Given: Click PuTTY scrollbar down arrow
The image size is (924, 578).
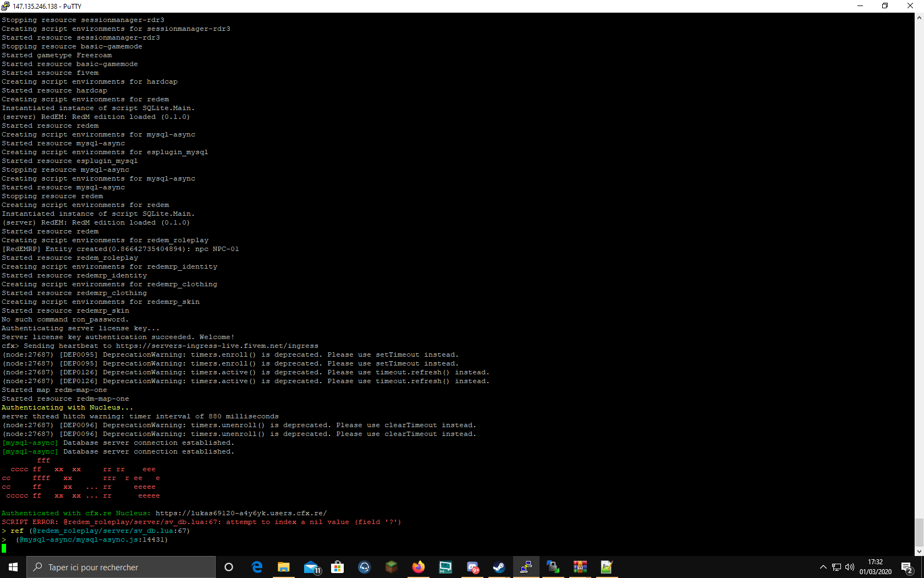Looking at the screenshot, I should [919, 551].
